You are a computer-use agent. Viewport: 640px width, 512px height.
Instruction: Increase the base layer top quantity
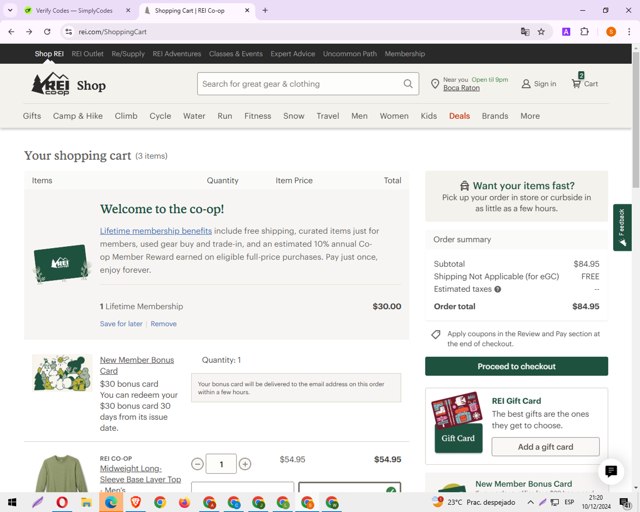click(x=245, y=464)
